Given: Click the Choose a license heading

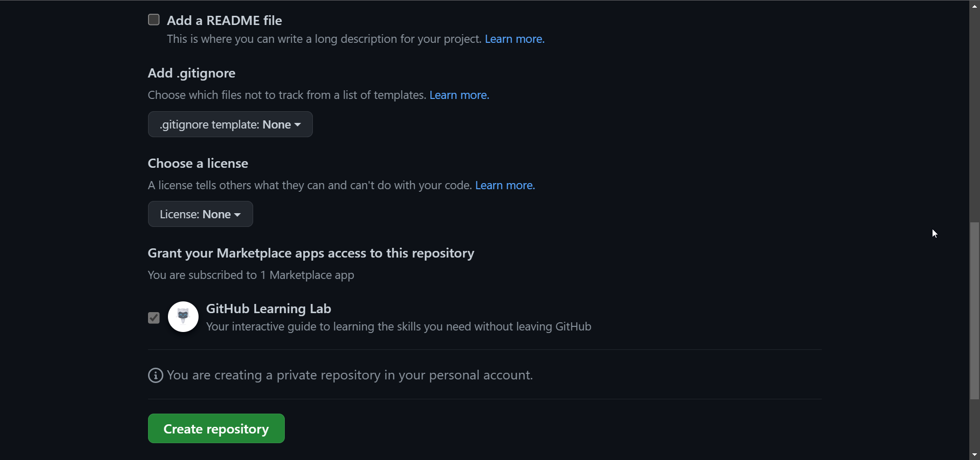Looking at the screenshot, I should [198, 164].
